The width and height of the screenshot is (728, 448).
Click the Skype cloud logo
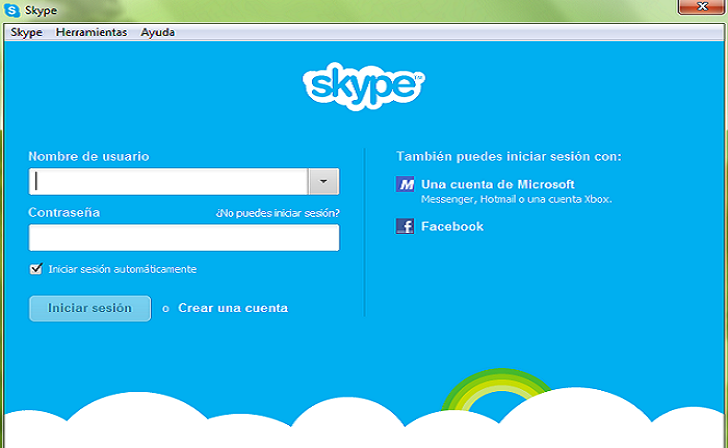363,86
